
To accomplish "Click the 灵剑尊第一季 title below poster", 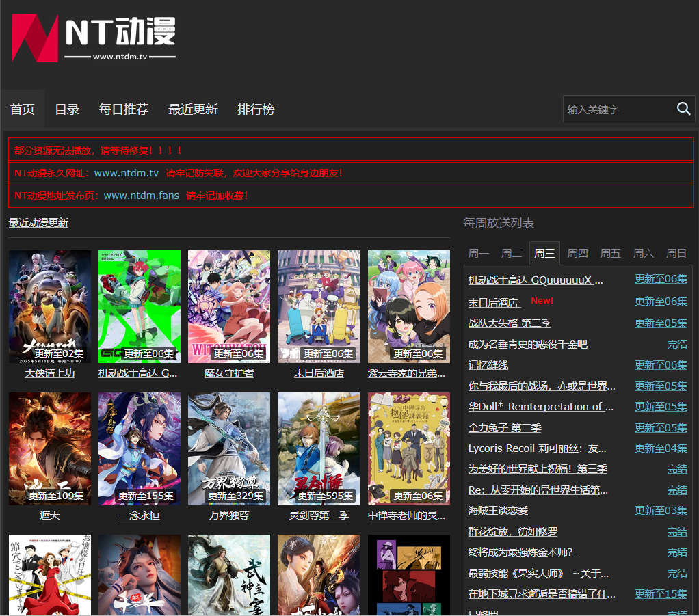I will tap(319, 515).
